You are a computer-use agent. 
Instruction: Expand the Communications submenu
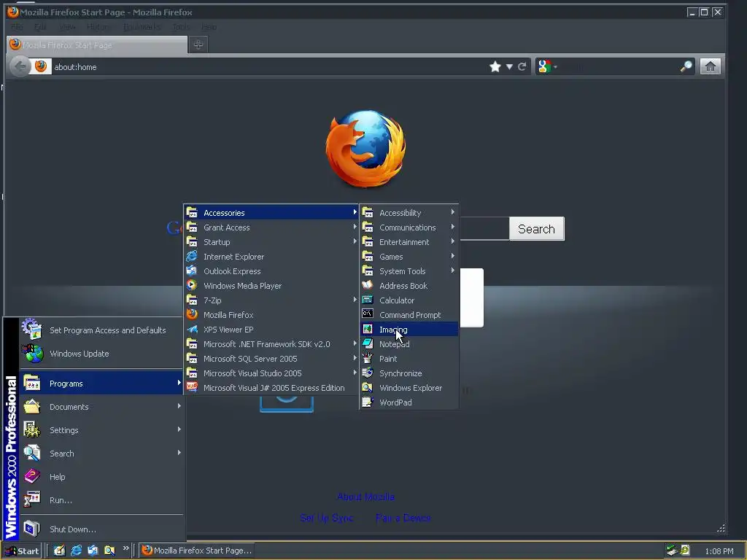coord(409,227)
